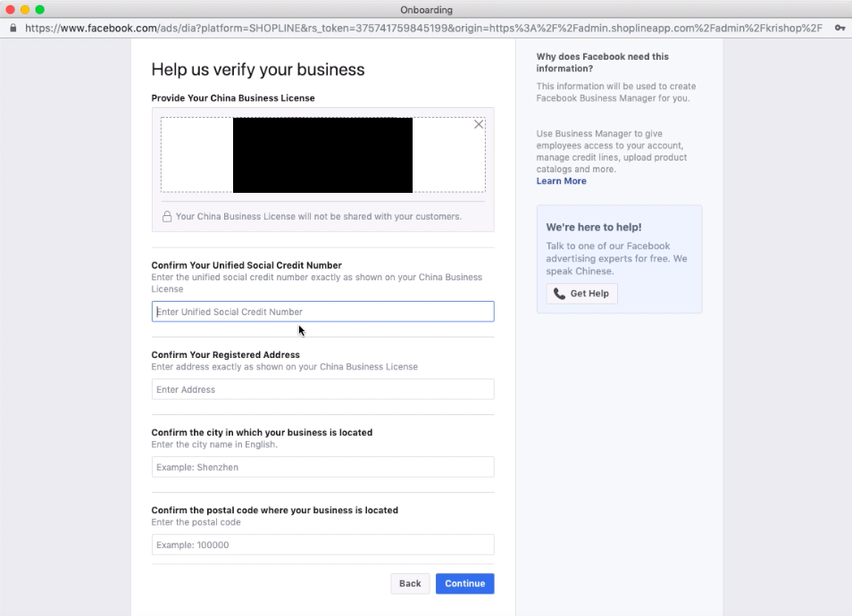The height and width of the screenshot is (616, 852).
Task: Click the Help us verify your business heading
Action: click(x=257, y=70)
